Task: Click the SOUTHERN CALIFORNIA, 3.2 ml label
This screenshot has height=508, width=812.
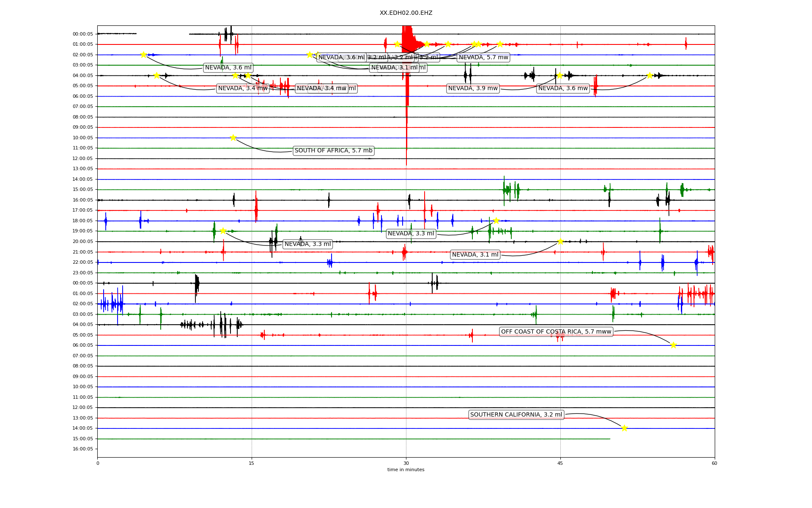Action: [516, 415]
